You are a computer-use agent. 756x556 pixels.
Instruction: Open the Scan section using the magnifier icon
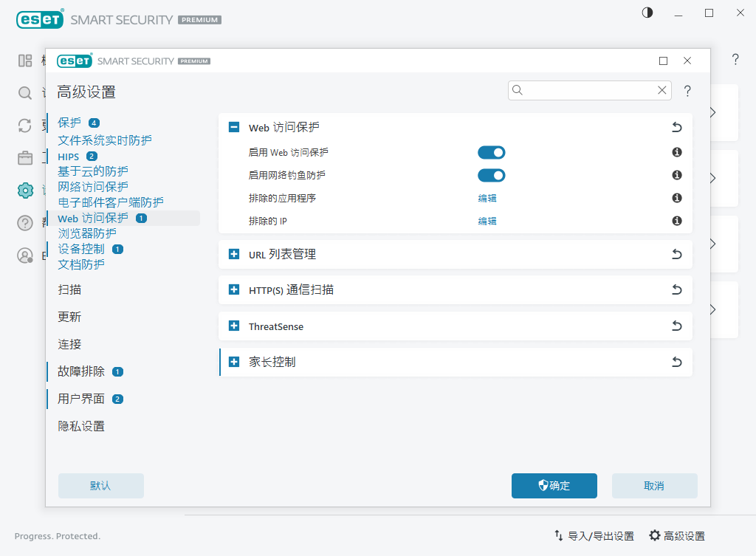pos(25,93)
